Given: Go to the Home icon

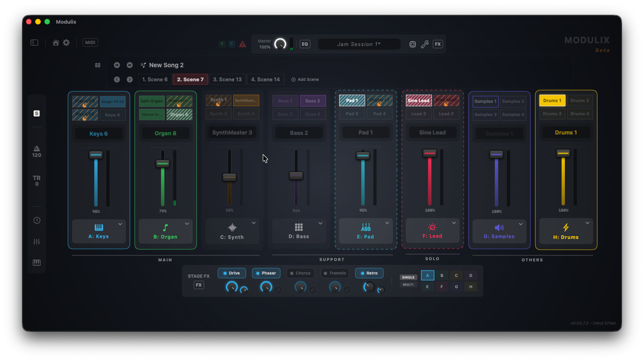Looking at the screenshot, I should pos(56,42).
